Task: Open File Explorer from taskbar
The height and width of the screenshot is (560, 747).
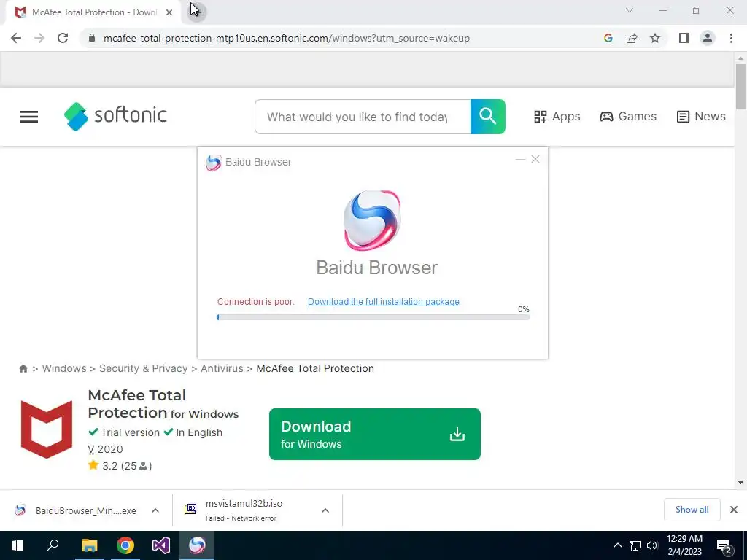Action: pyautogui.click(x=89, y=545)
